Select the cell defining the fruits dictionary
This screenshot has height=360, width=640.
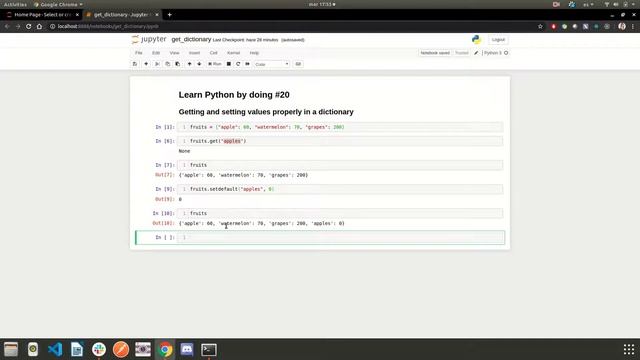[x=340, y=127]
